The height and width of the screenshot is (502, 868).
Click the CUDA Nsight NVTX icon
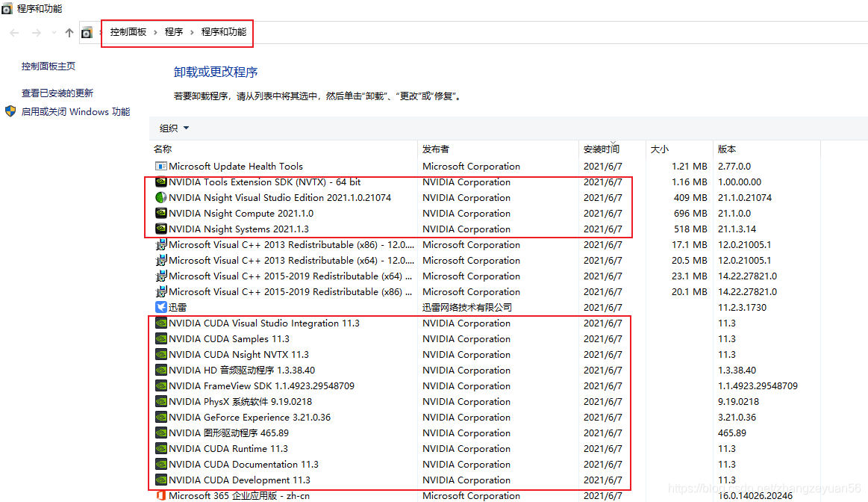click(x=161, y=355)
